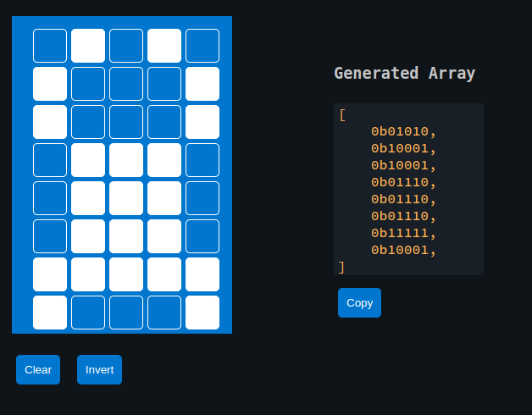Image resolution: width=532 pixels, height=415 pixels.
Task: Enable the middle pixel of the first row
Action: (126, 46)
